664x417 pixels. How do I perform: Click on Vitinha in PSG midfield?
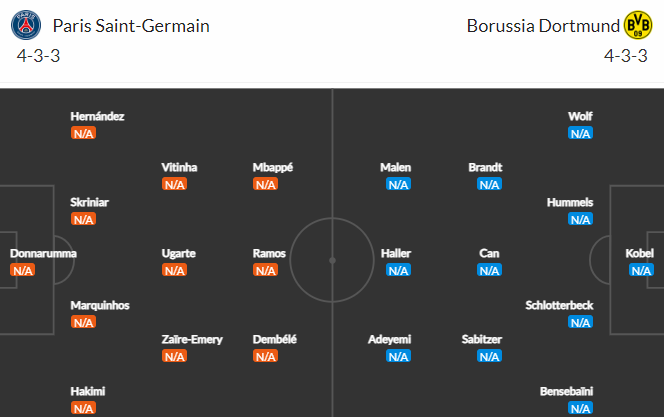(179, 167)
